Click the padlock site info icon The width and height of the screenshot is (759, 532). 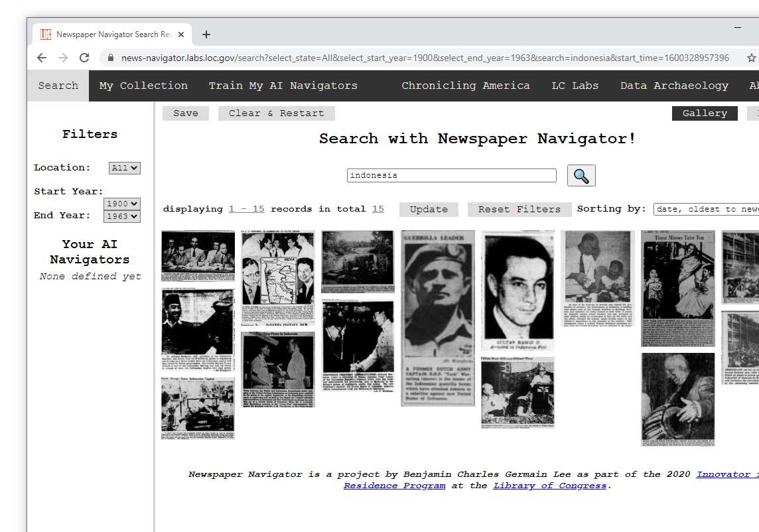[111, 58]
